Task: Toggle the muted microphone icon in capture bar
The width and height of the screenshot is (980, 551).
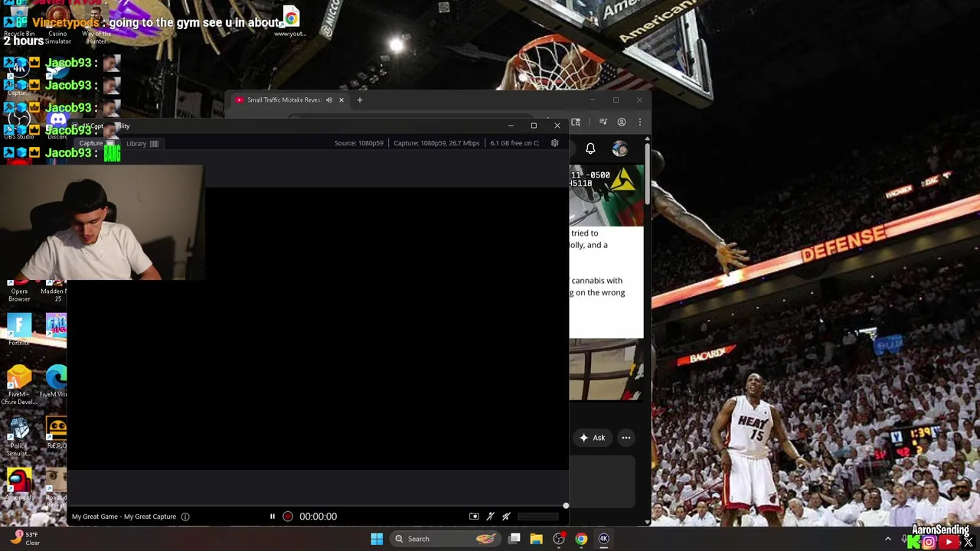Action: coord(491,517)
